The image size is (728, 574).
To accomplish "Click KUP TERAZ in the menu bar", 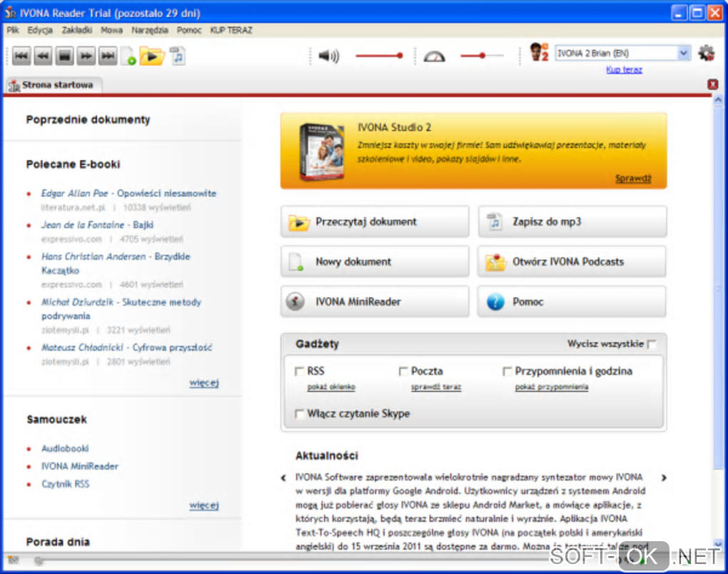I will (231, 30).
